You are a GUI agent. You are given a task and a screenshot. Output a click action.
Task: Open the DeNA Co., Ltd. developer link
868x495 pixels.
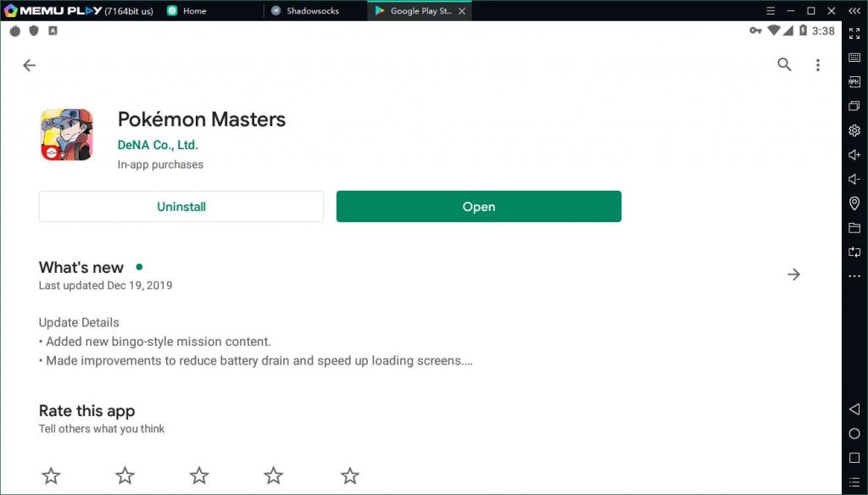click(x=158, y=145)
